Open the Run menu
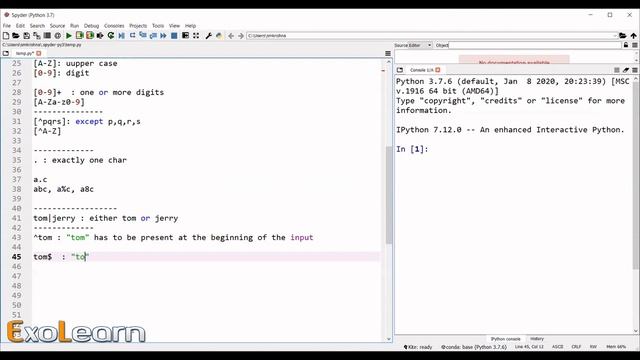Viewport: 640px width, 360px height. 74,26
